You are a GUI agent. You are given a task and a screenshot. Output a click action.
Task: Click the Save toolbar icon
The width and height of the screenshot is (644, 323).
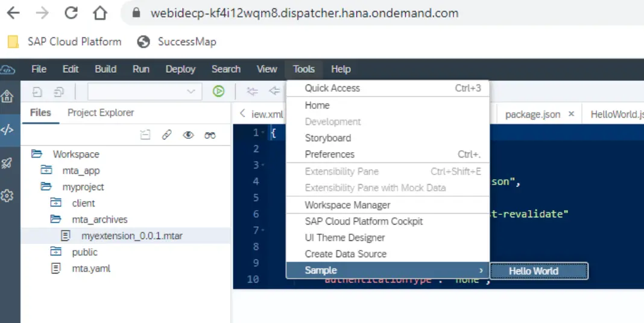coord(37,92)
